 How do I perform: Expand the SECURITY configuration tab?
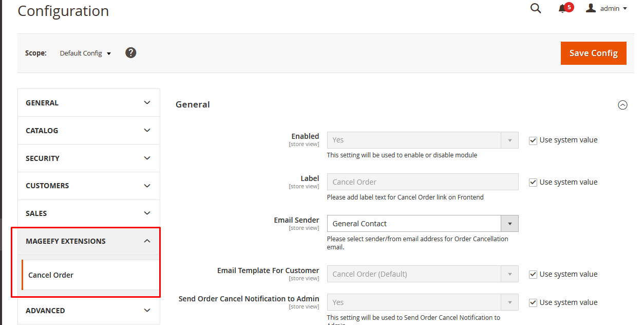88,158
